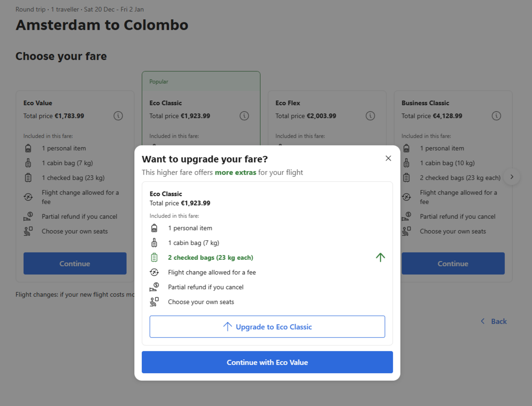
Task: Click seat selection icon in dialog
Action: [x=154, y=302]
